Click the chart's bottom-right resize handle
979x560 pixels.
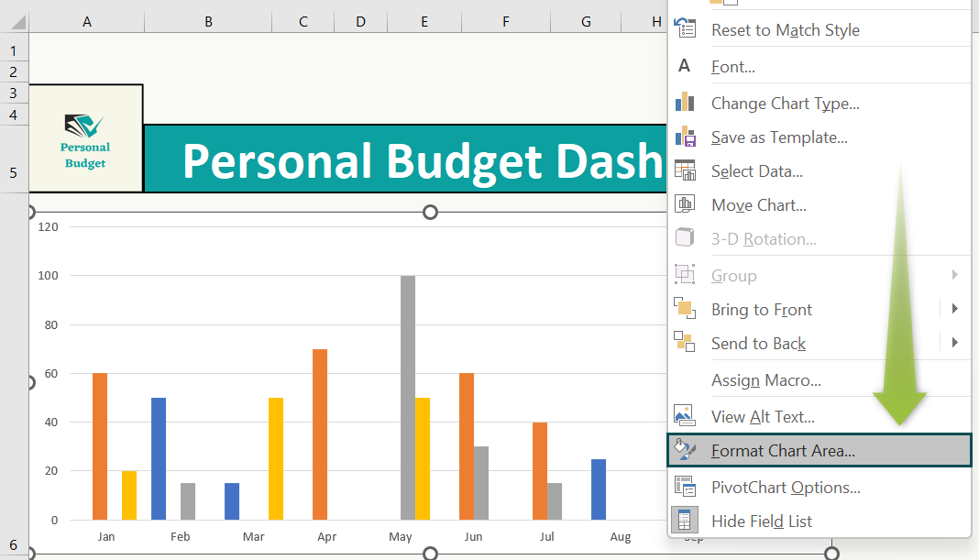click(x=831, y=554)
